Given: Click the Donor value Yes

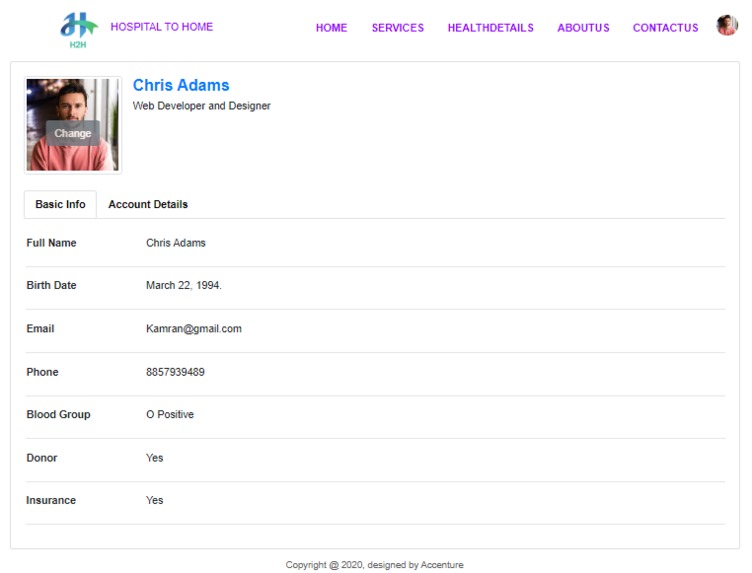Looking at the screenshot, I should [154, 458].
